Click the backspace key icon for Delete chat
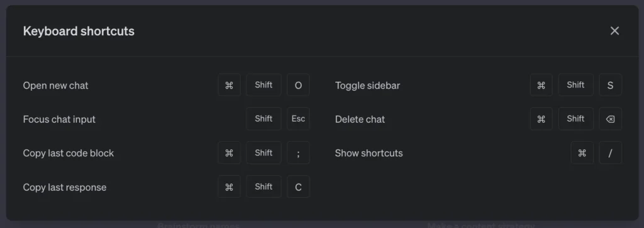This screenshot has width=644, height=228. tap(610, 119)
